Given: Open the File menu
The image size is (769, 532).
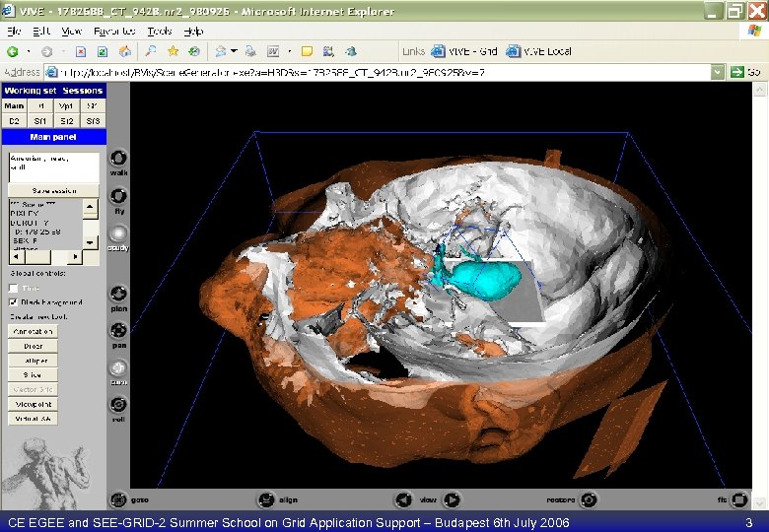Looking at the screenshot, I should click(14, 32).
